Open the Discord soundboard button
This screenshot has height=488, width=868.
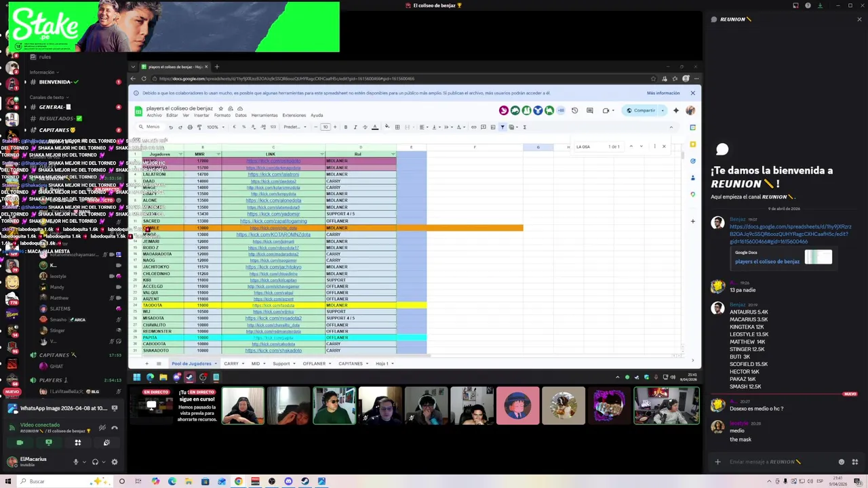point(106,443)
